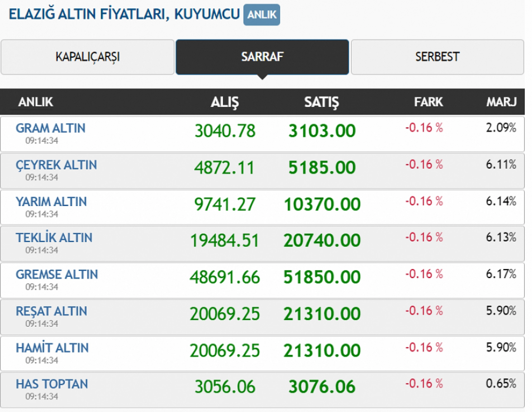The width and height of the screenshot is (532, 412).
Task: Click Gram Altın selling price 3103.00
Action: pyautogui.click(x=322, y=131)
